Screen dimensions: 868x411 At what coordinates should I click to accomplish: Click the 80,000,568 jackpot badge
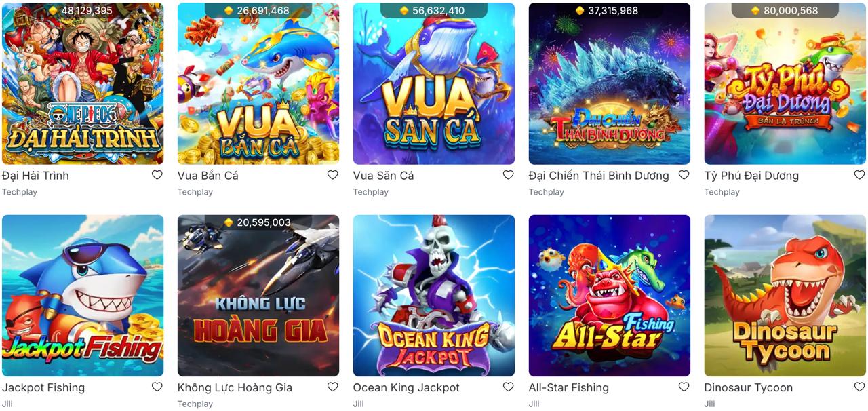pyautogui.click(x=785, y=10)
